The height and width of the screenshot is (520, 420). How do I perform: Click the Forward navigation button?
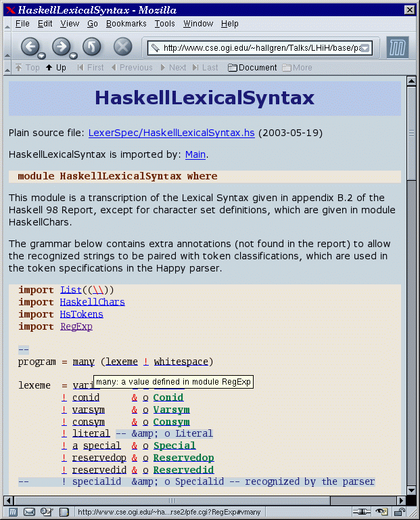[x=60, y=46]
